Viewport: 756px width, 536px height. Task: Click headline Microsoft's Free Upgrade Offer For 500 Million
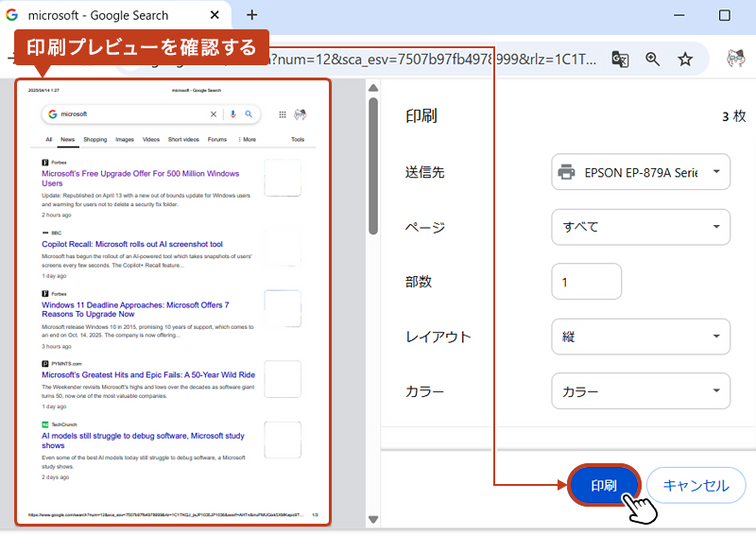click(x=140, y=179)
